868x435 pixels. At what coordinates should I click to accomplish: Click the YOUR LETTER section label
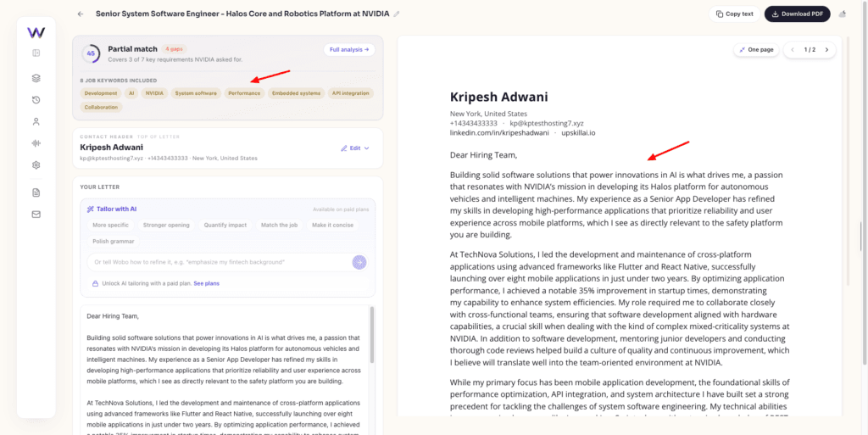100,187
